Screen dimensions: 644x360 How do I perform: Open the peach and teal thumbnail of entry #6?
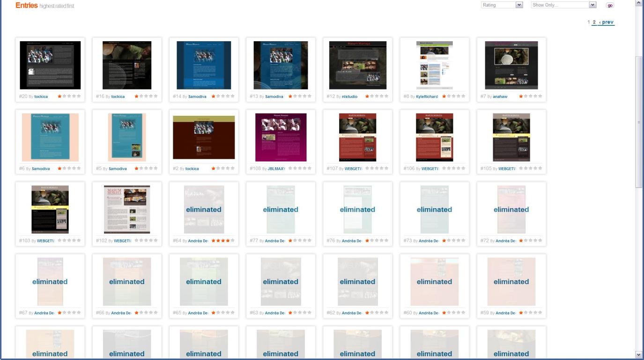click(50, 137)
